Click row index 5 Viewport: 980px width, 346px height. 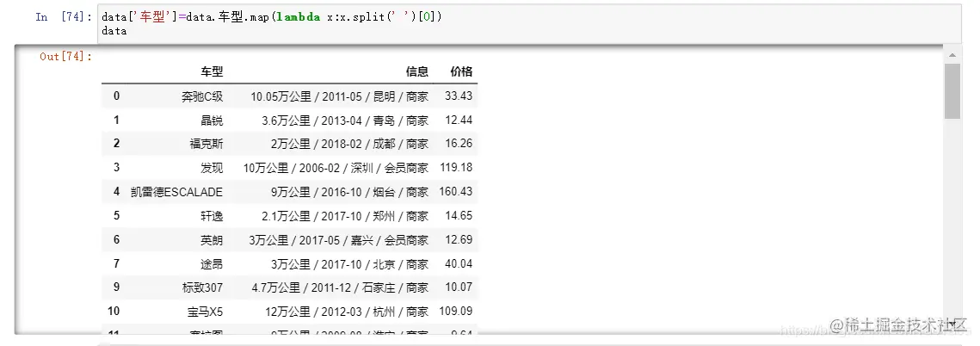(116, 216)
